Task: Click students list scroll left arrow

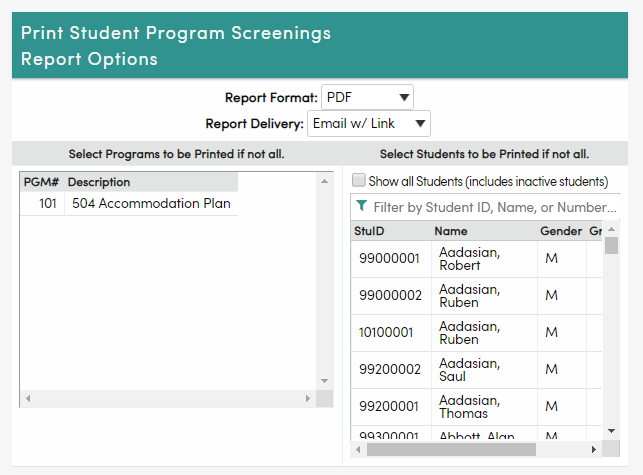Action: 358,450
